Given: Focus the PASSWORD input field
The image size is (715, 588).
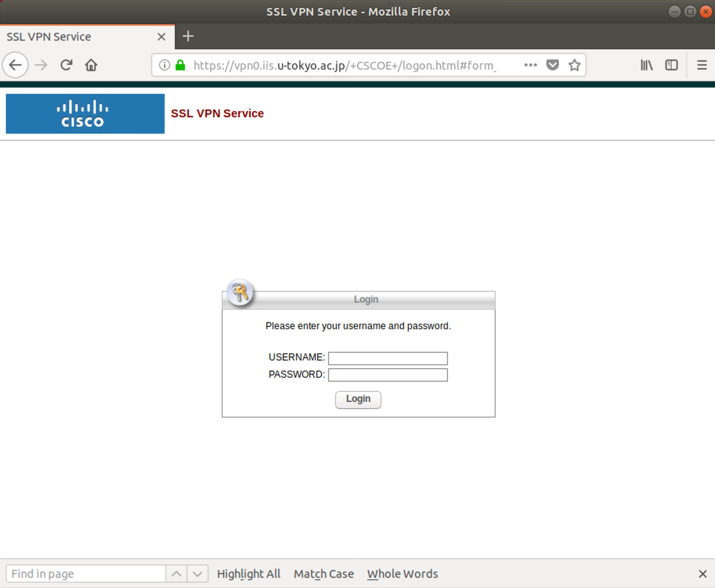Looking at the screenshot, I should click(x=388, y=375).
